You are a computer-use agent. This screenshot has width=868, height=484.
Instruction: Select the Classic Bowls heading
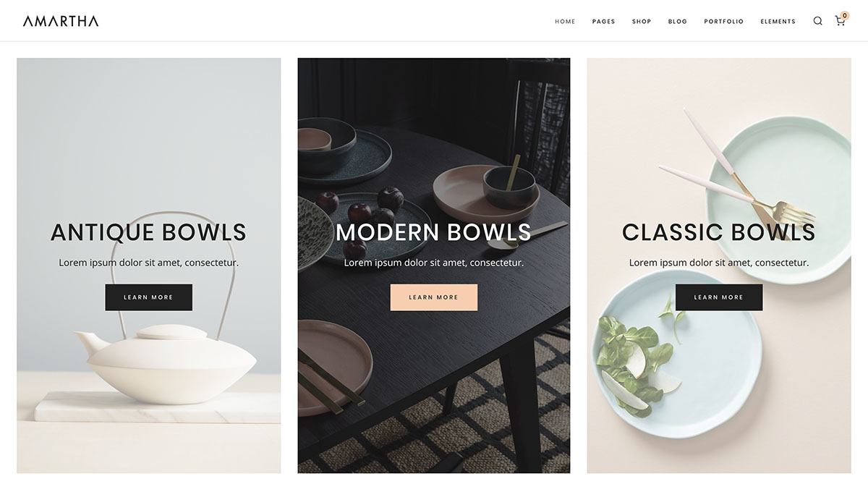pyautogui.click(x=718, y=232)
